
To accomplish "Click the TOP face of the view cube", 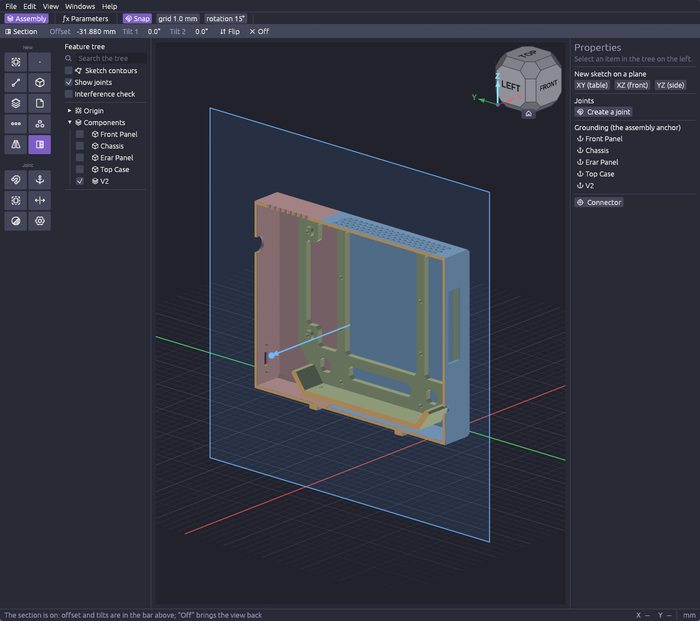I will 528,54.
